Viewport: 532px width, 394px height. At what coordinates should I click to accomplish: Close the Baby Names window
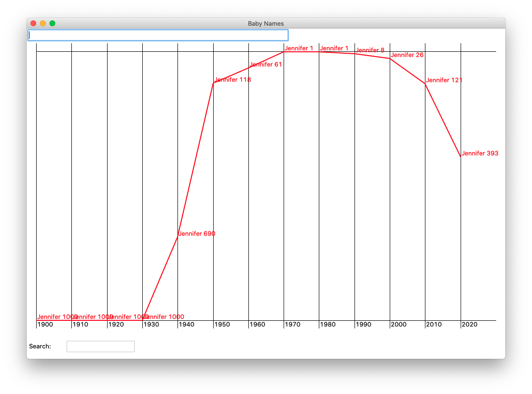tap(33, 23)
